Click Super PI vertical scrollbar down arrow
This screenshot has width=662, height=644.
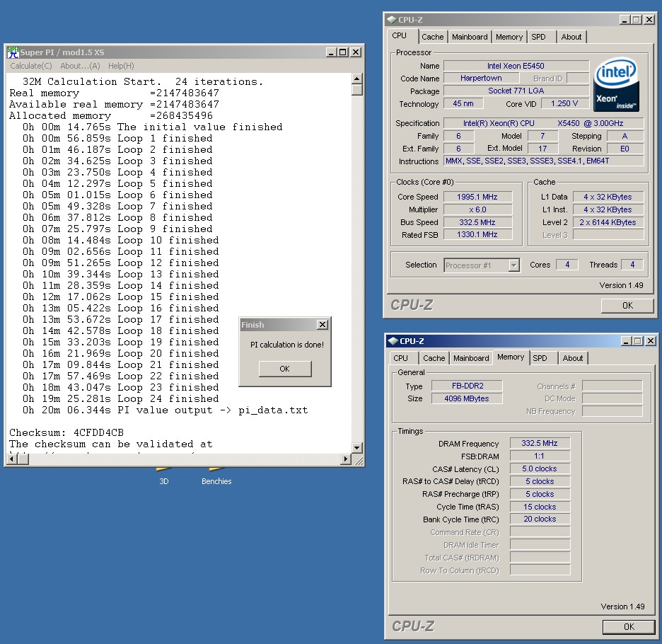tap(356, 447)
